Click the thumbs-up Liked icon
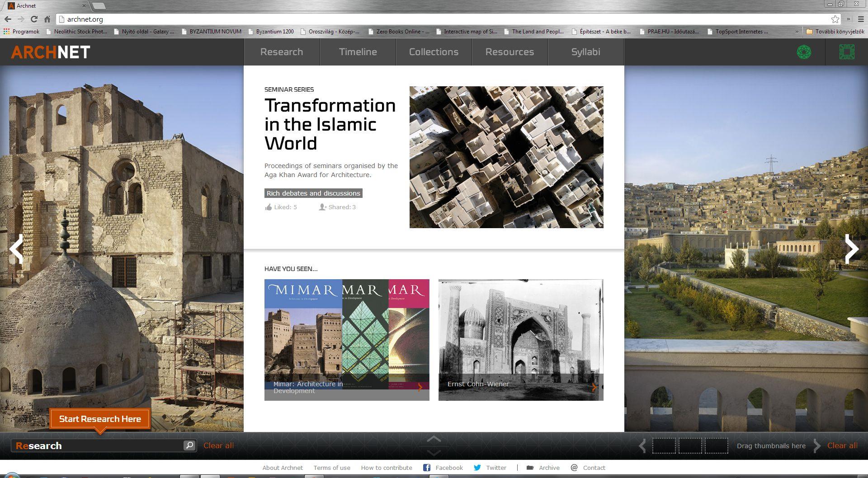The width and height of the screenshot is (868, 478). [269, 207]
